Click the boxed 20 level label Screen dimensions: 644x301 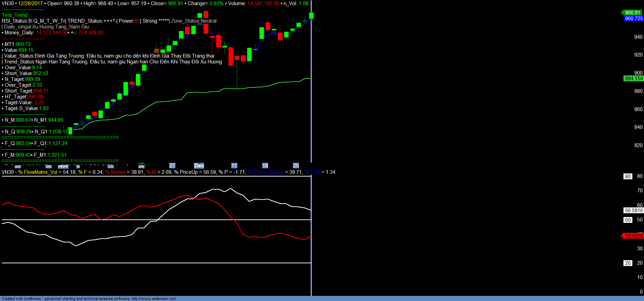point(628,263)
